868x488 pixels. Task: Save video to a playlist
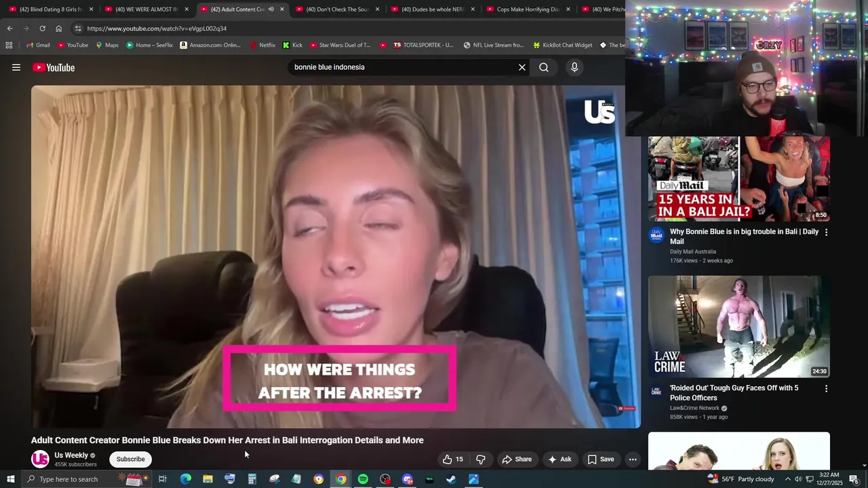pyautogui.click(x=601, y=459)
